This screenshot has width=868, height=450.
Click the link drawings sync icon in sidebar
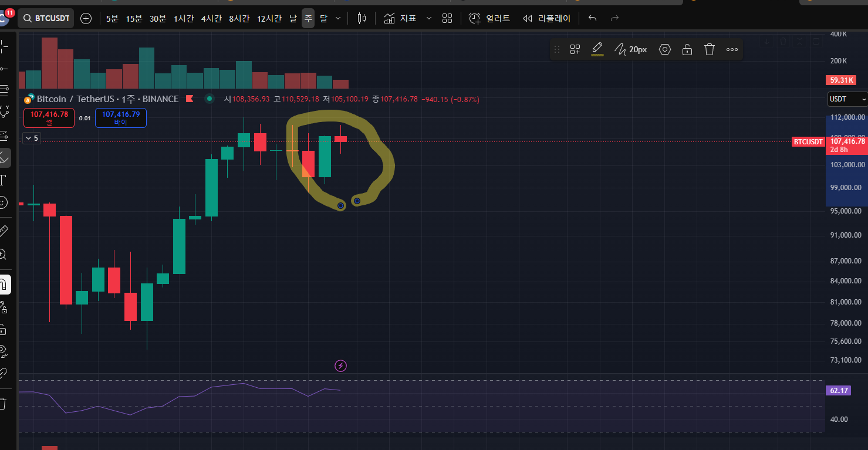(4, 373)
